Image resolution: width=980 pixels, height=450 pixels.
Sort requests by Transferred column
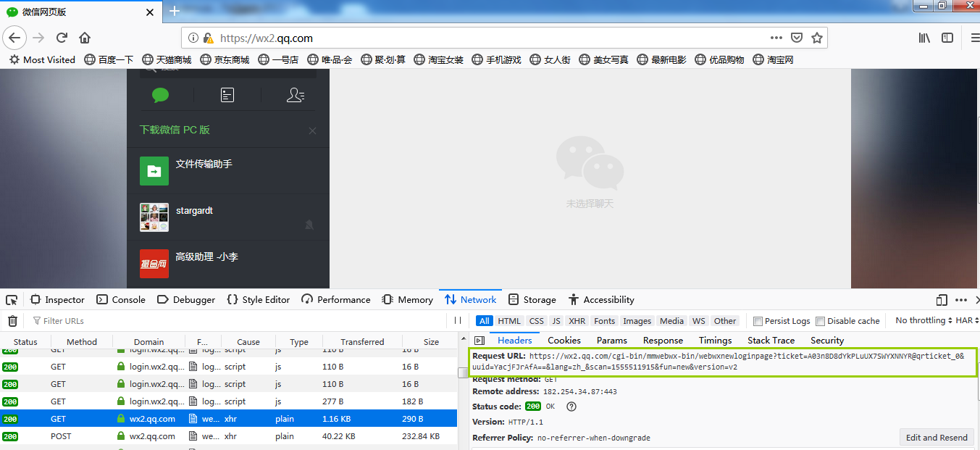362,342
